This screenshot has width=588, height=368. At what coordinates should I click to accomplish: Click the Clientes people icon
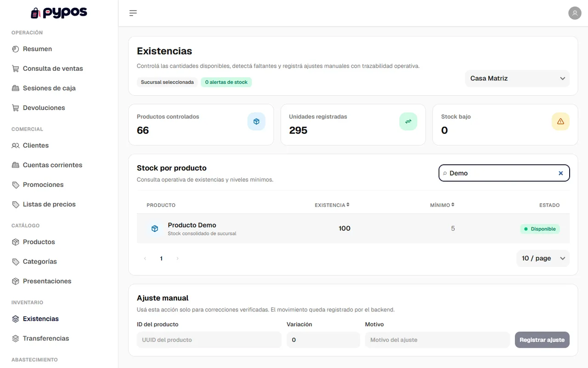tap(16, 145)
